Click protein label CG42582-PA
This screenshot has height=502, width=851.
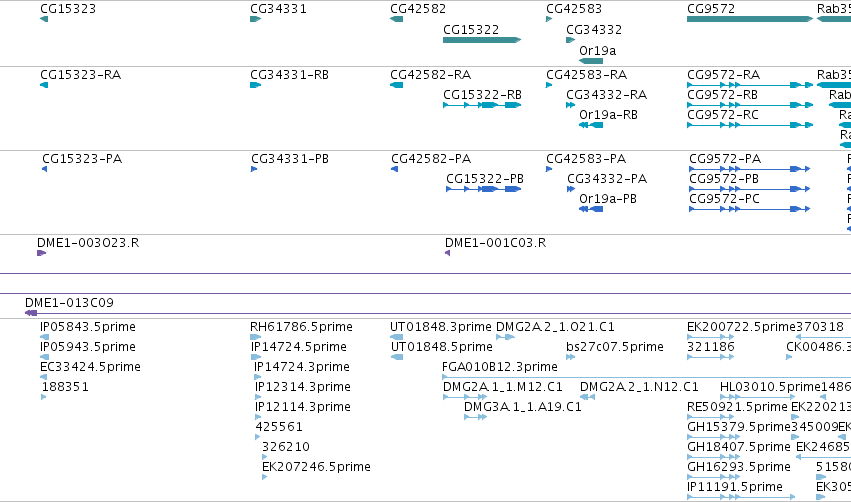tap(431, 158)
